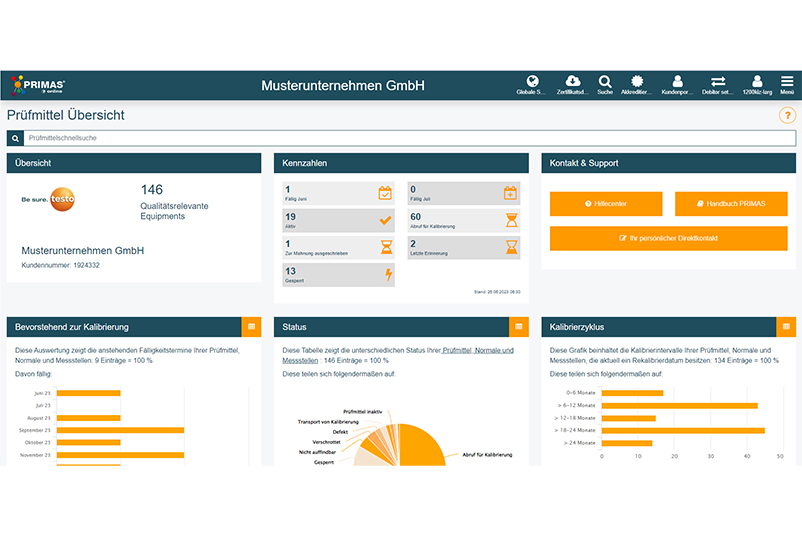Click Kundennummer: 1924332 text
Viewport: 802px width, 536px height.
pyautogui.click(x=60, y=265)
